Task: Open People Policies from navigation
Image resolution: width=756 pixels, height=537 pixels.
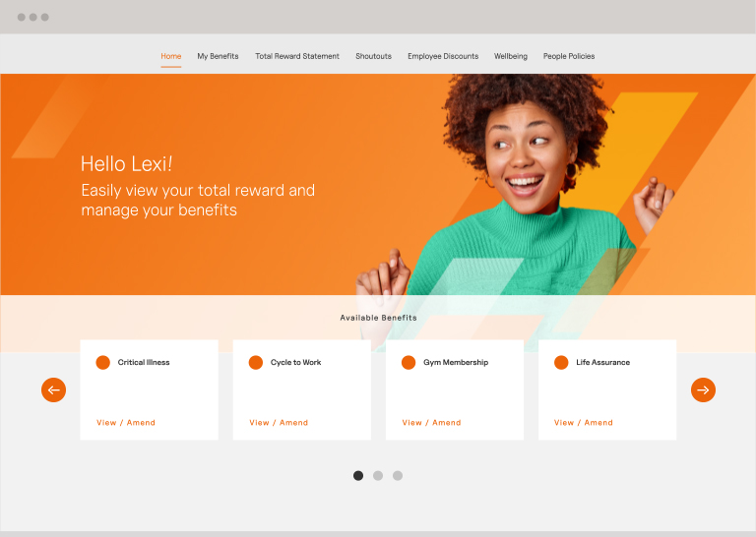Action: click(x=569, y=56)
